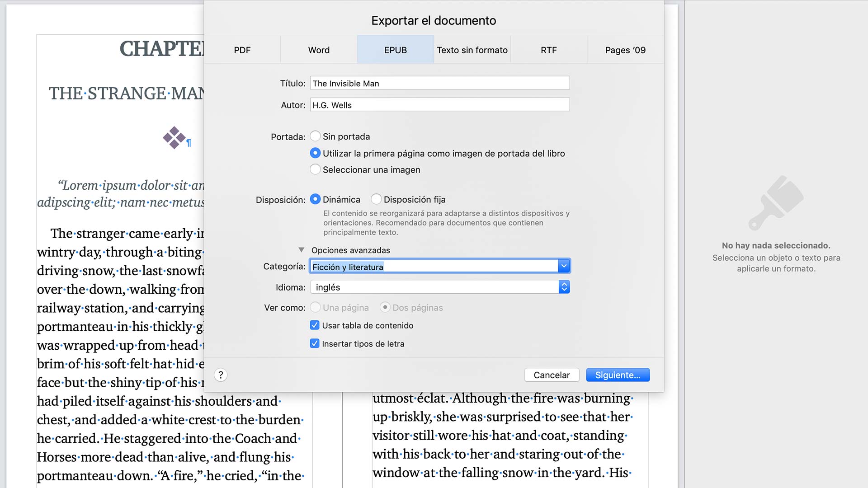Screen dimensions: 868x488
Task: Switch to the PDF export tab
Action: [242, 50]
